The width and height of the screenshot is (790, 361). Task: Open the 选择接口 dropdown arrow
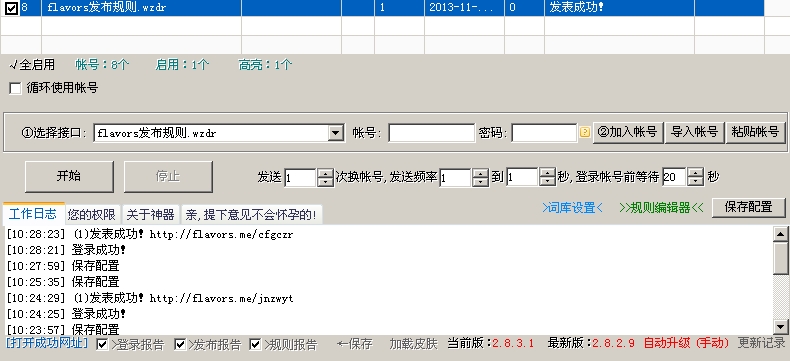point(336,133)
